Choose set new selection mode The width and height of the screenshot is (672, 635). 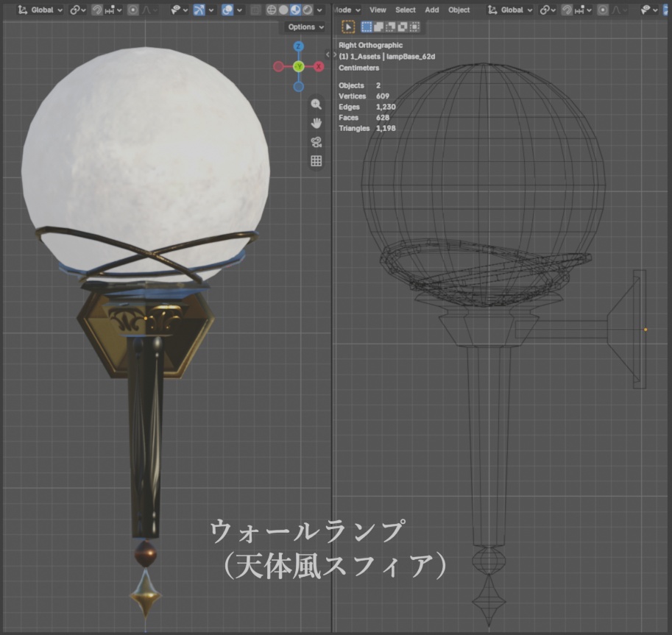tap(367, 27)
